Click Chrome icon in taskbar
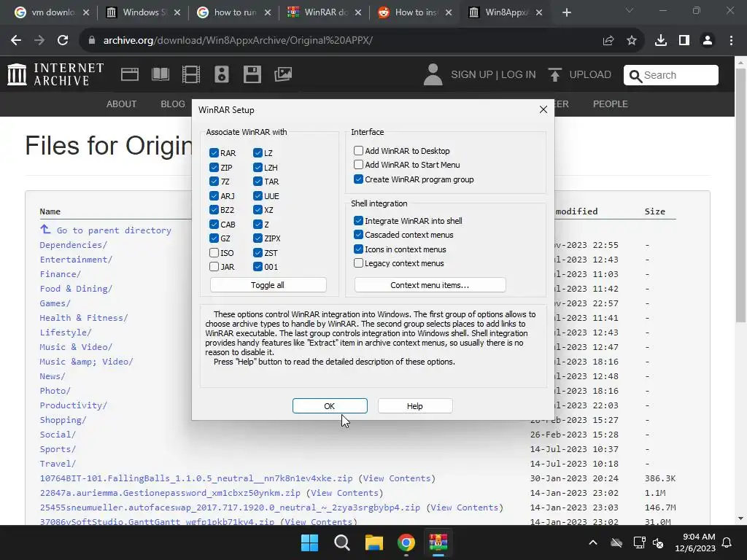The height and width of the screenshot is (560, 747). [x=406, y=542]
